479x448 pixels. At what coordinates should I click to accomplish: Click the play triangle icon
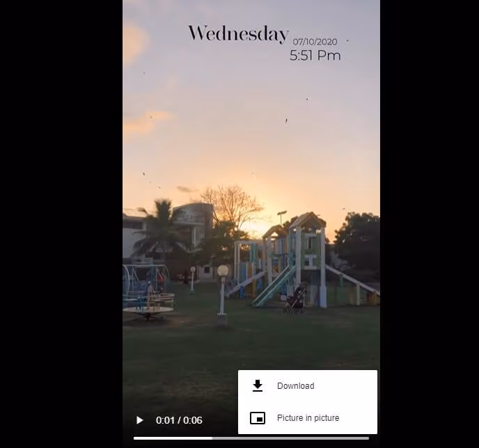[x=140, y=420]
